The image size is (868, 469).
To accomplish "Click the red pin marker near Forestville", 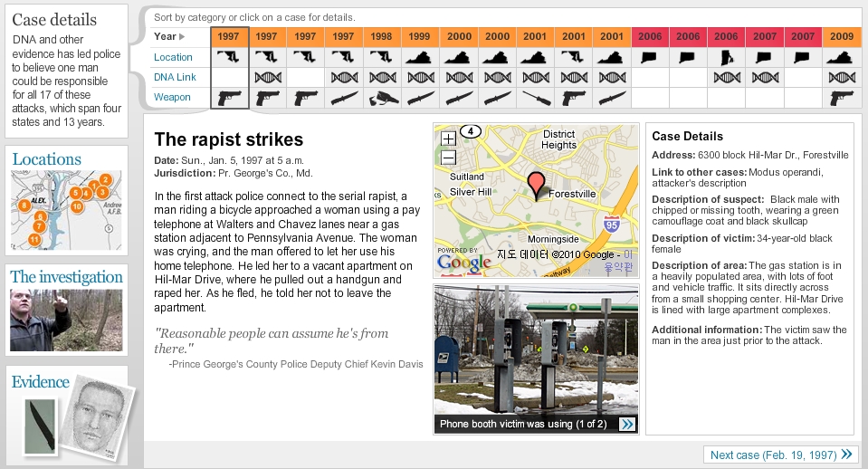I will click(536, 185).
